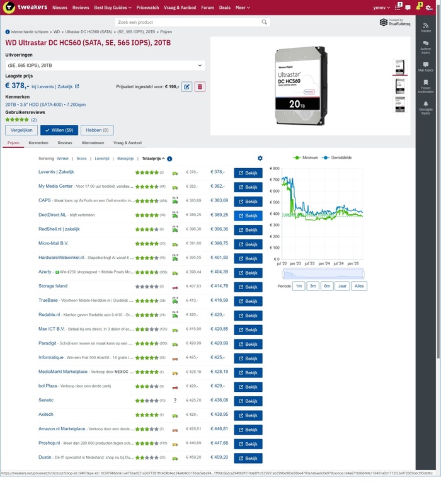Viewport: 441px width, 504px height.
Task: Open Pricewatch in top navigation
Action: point(147,8)
